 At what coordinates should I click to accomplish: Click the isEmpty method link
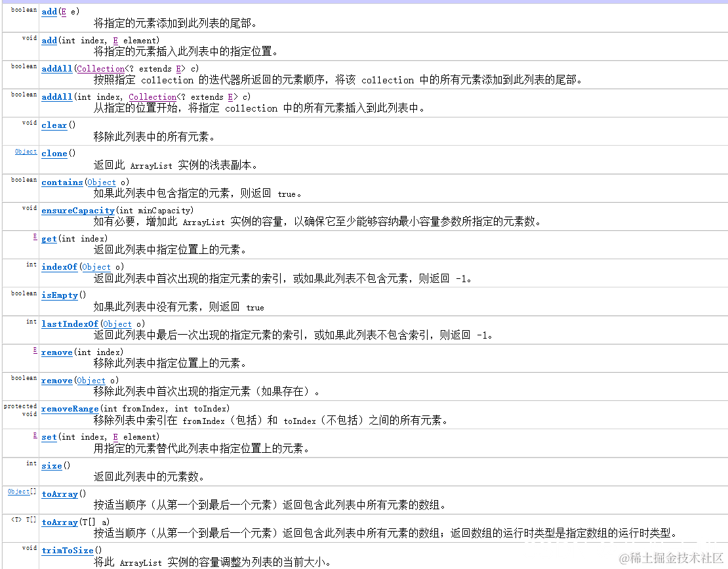[x=59, y=295]
